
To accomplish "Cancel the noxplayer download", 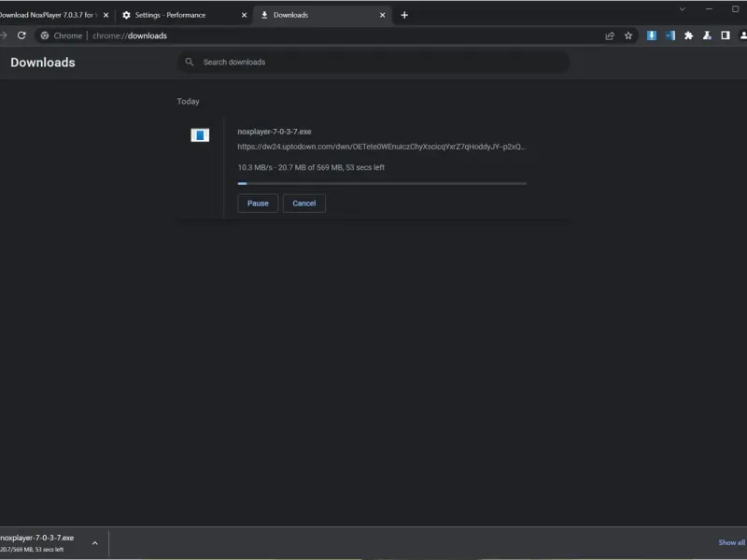I will [304, 203].
